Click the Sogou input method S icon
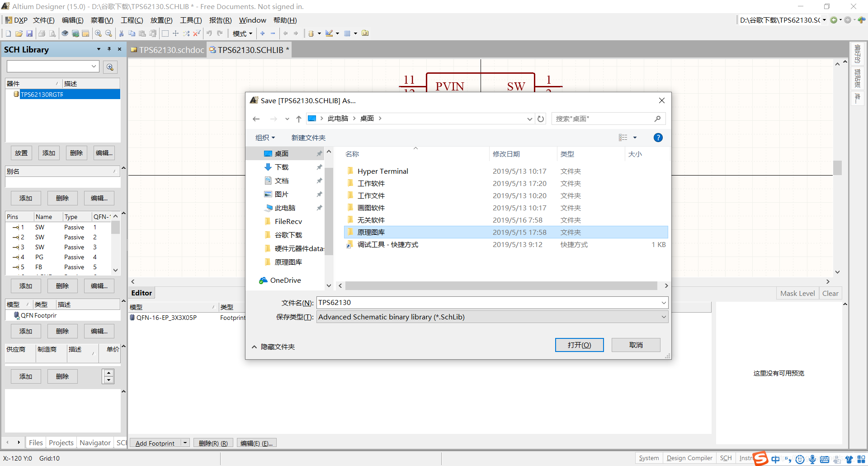This screenshot has height=466, width=868. coord(760,458)
